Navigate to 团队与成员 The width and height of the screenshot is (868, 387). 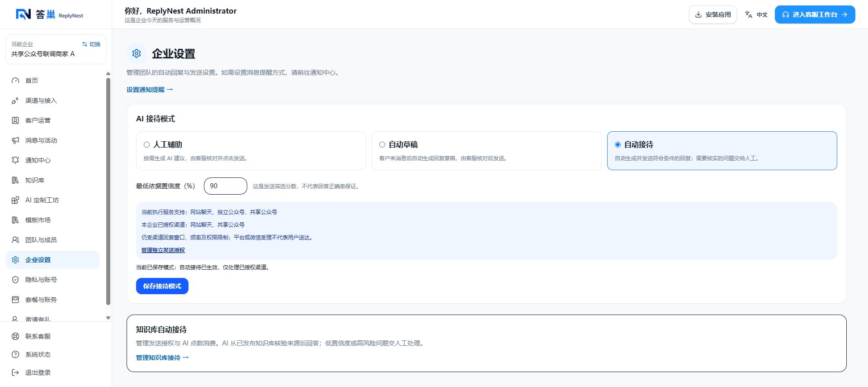[x=52, y=240]
